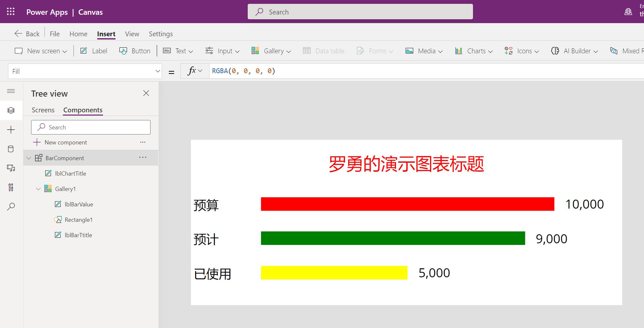Collapse the BarComponent node

pos(29,158)
